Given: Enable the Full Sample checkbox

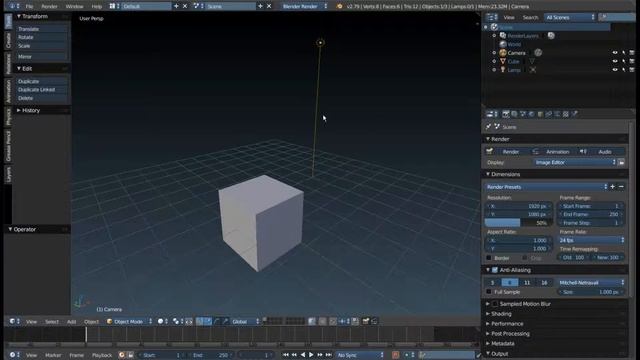Looking at the screenshot, I should [489, 292].
